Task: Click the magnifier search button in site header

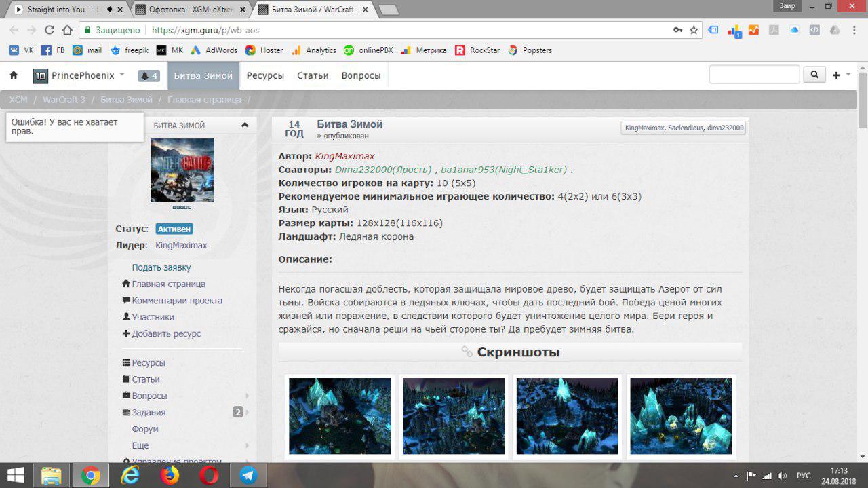Action: (814, 75)
